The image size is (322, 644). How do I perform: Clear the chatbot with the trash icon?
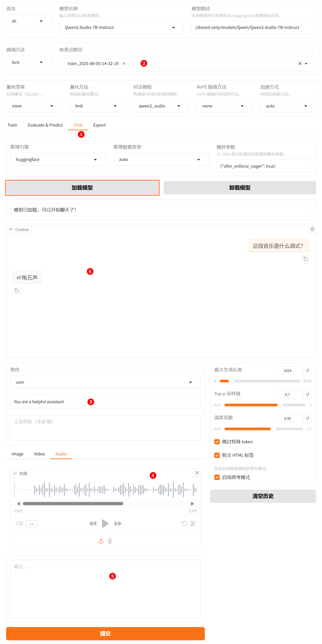312,229
